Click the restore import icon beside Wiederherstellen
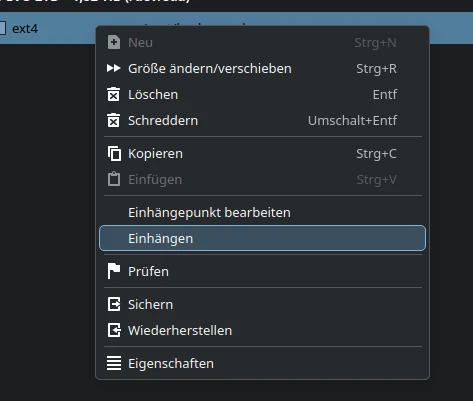Image resolution: width=473 pixels, height=401 pixels. point(114,330)
